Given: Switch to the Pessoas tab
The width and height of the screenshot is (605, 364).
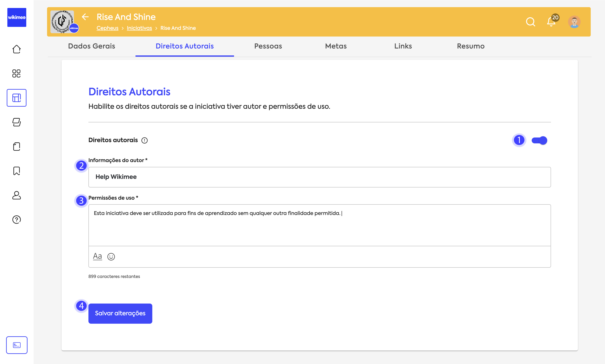Looking at the screenshot, I should [268, 46].
